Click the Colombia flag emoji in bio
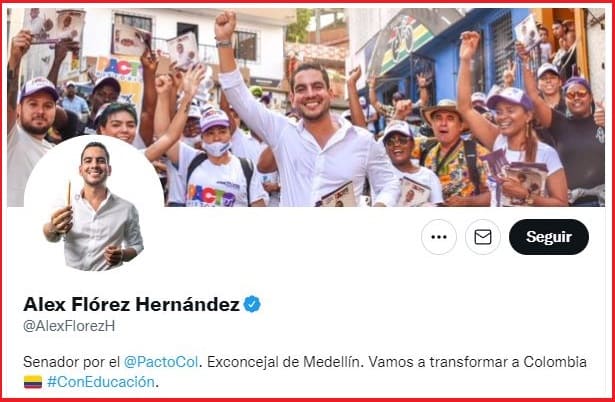This screenshot has height=402, width=615. point(33,382)
